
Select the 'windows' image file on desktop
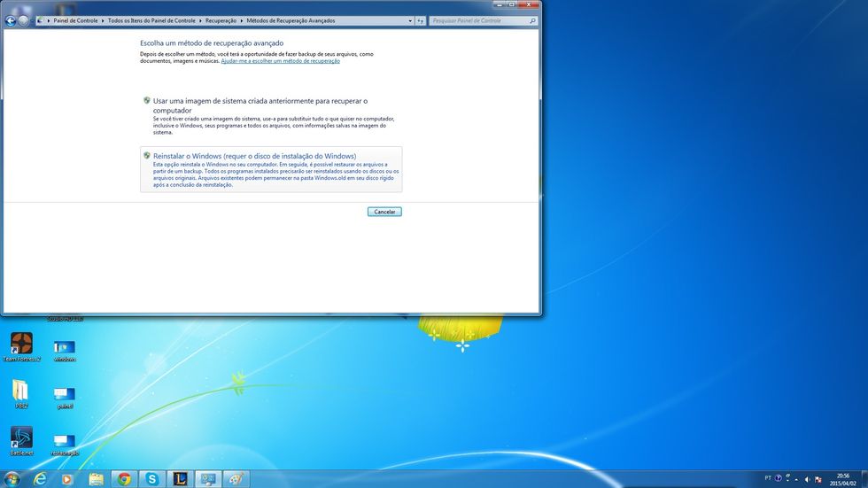(x=64, y=351)
